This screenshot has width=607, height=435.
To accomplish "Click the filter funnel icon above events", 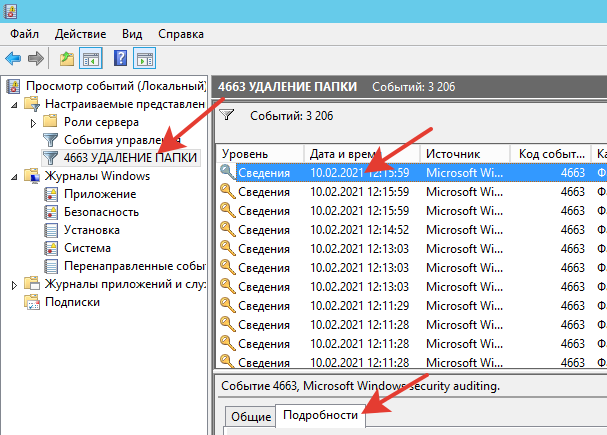I will [x=226, y=114].
